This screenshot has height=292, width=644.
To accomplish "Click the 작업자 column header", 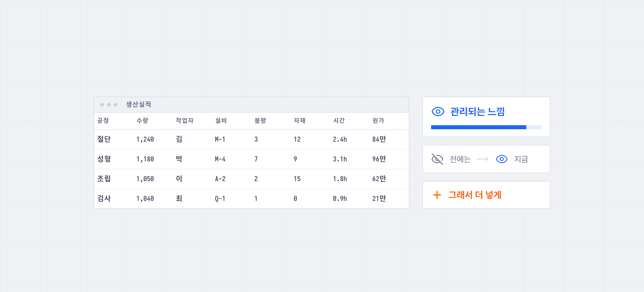I will (x=184, y=121).
